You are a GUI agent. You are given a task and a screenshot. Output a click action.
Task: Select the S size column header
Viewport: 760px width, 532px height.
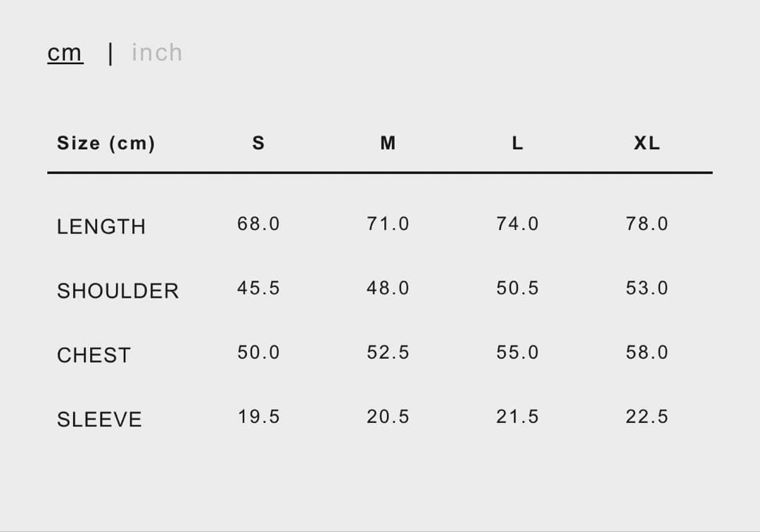pos(258,144)
